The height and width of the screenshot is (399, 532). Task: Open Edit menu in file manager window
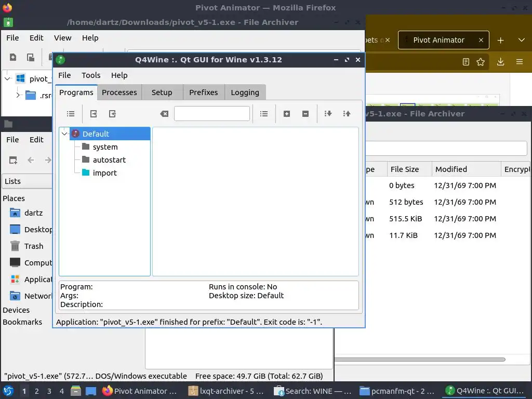coord(36,140)
